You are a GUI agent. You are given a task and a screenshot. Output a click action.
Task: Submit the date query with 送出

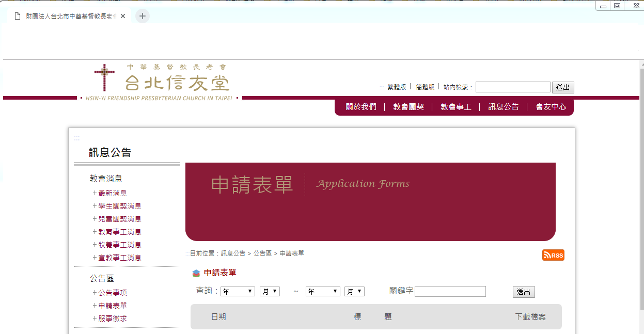(524, 292)
